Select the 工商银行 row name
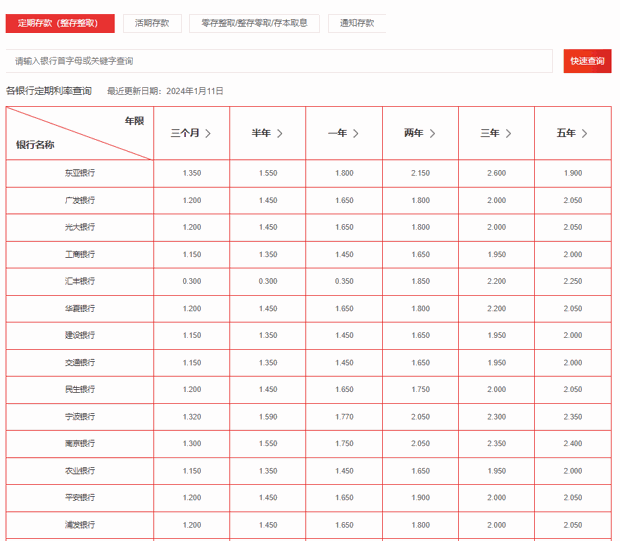Screen dimensions: 620x541 [80, 254]
